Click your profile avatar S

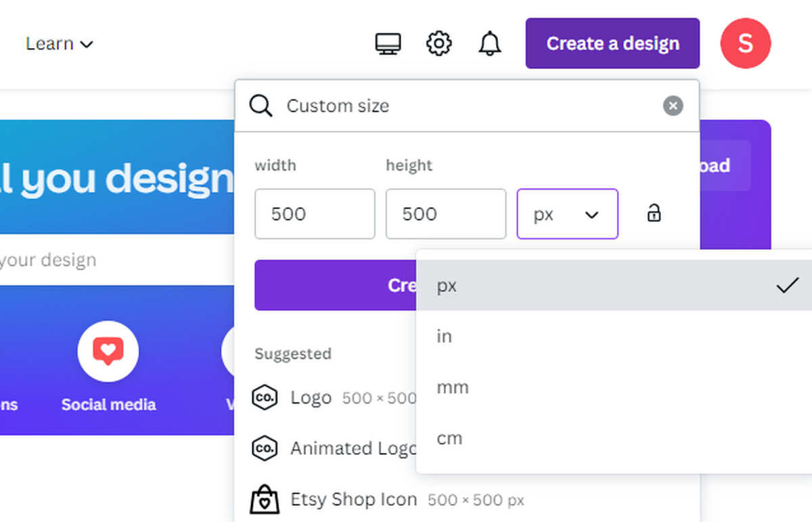(x=745, y=43)
